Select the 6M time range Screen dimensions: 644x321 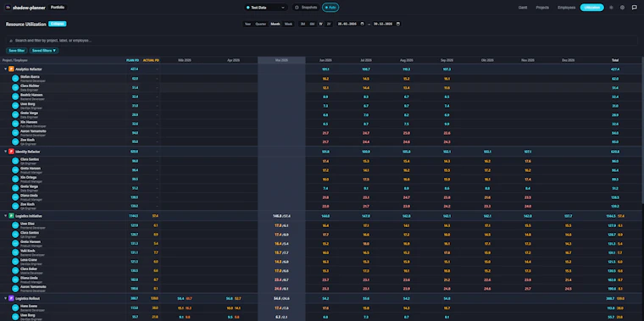[x=312, y=24]
